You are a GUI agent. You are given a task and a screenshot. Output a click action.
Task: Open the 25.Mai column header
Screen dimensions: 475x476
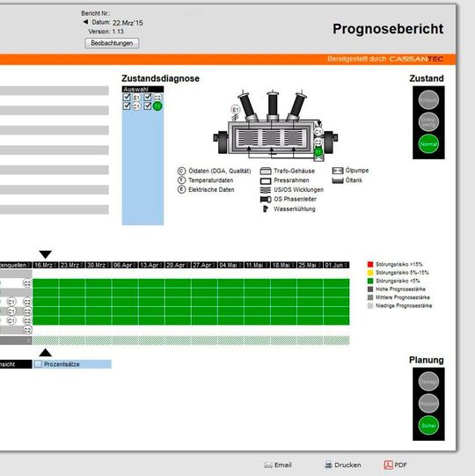click(x=310, y=265)
